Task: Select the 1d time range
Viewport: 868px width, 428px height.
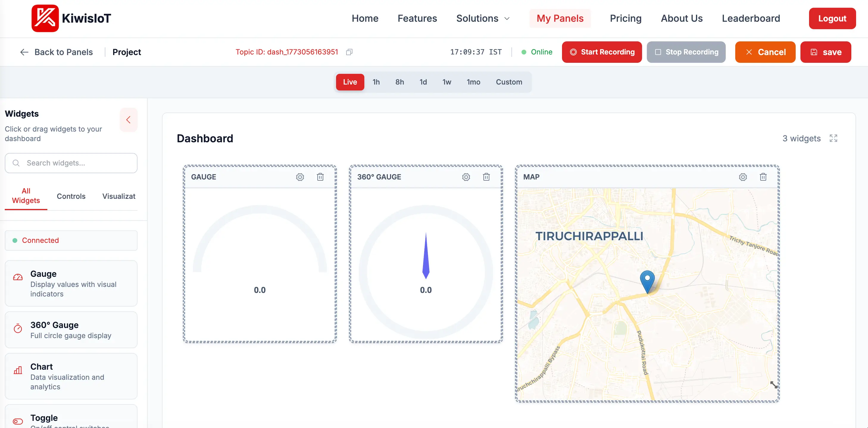Action: pos(423,82)
